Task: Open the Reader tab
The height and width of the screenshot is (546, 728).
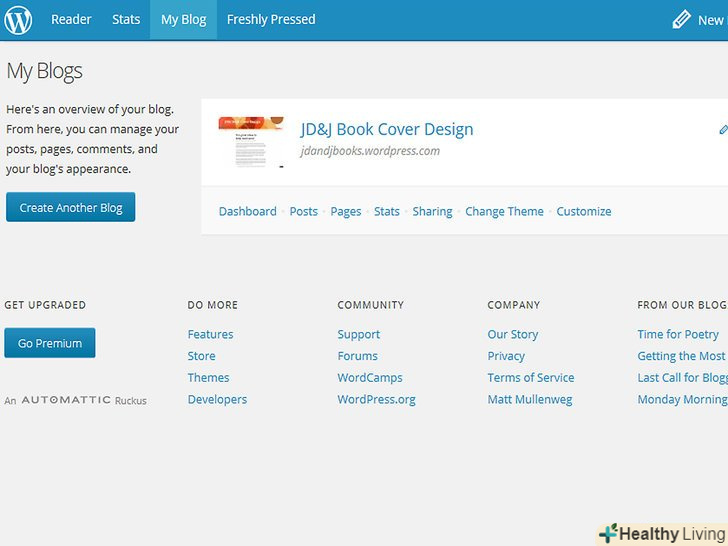Action: coord(71,20)
